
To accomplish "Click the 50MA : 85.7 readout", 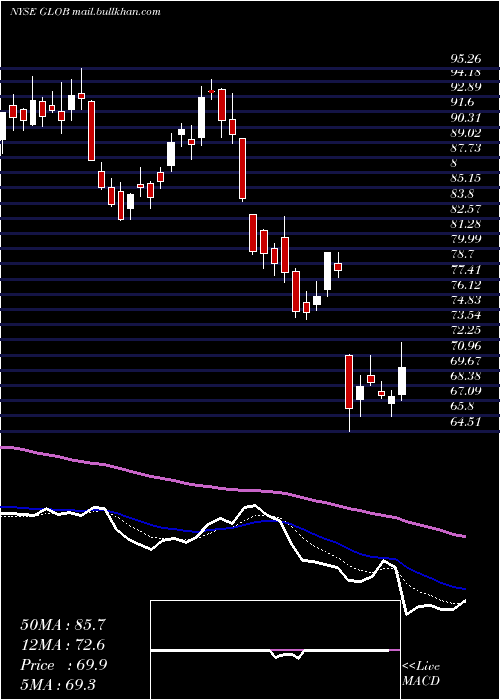I will [x=63, y=625].
